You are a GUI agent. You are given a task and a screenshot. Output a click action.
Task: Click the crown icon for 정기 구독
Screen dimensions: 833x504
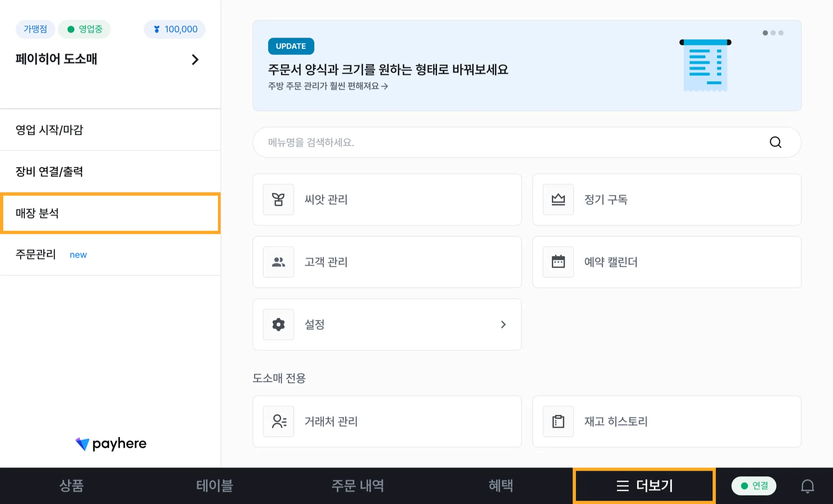(558, 200)
